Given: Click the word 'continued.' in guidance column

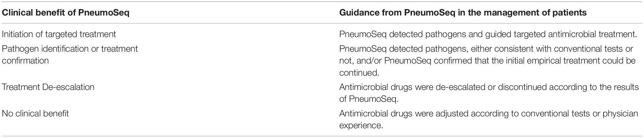Looking at the screenshot, I should click(359, 73).
